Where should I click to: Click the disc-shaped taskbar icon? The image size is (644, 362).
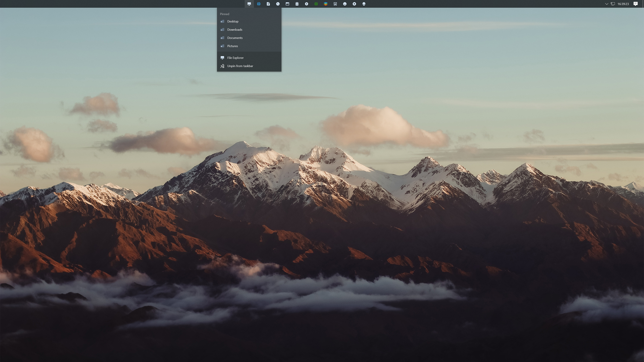pos(354,4)
